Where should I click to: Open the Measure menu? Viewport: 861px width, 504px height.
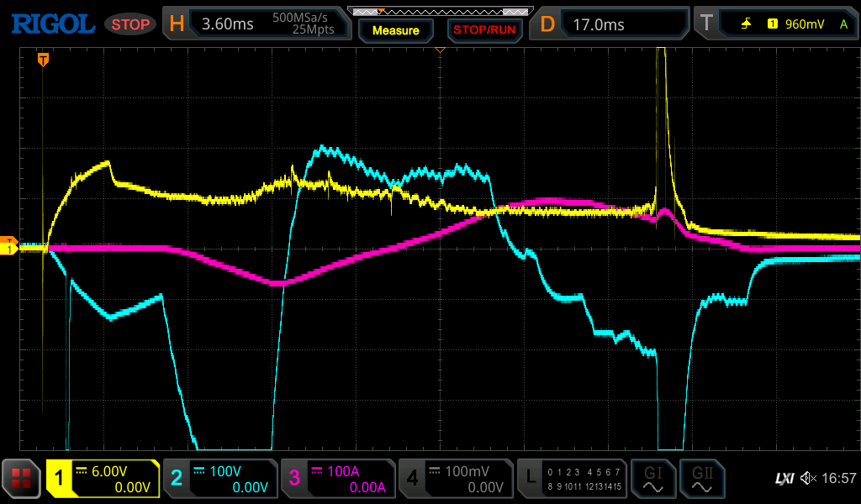(x=395, y=30)
